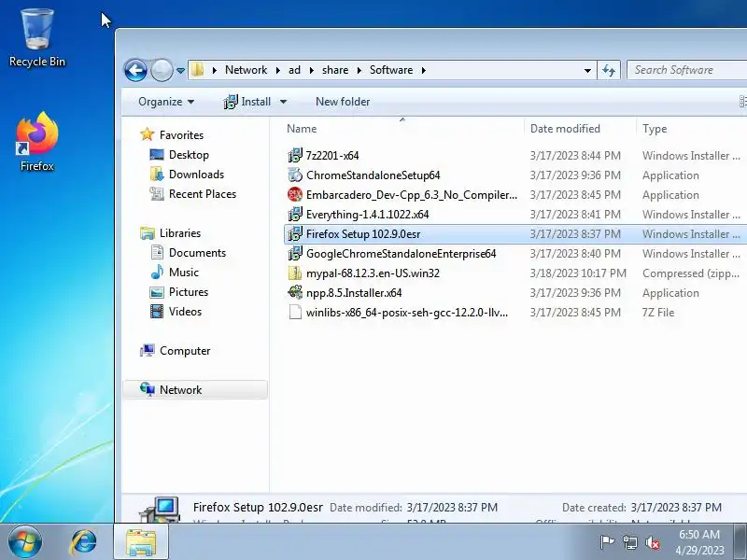Select the Embarcadero_Dev-Cpp file icon
Image resolution: width=747 pixels, height=560 pixels.
point(295,194)
